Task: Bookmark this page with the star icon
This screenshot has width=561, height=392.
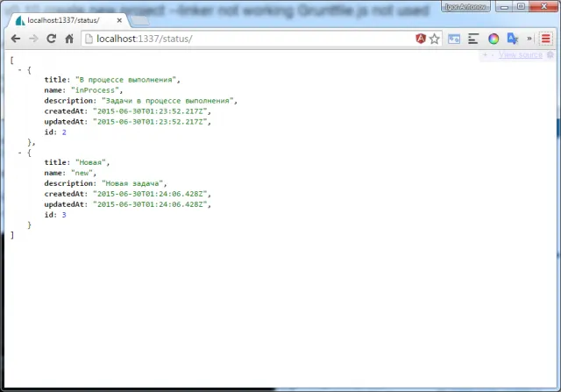Action: [x=435, y=39]
